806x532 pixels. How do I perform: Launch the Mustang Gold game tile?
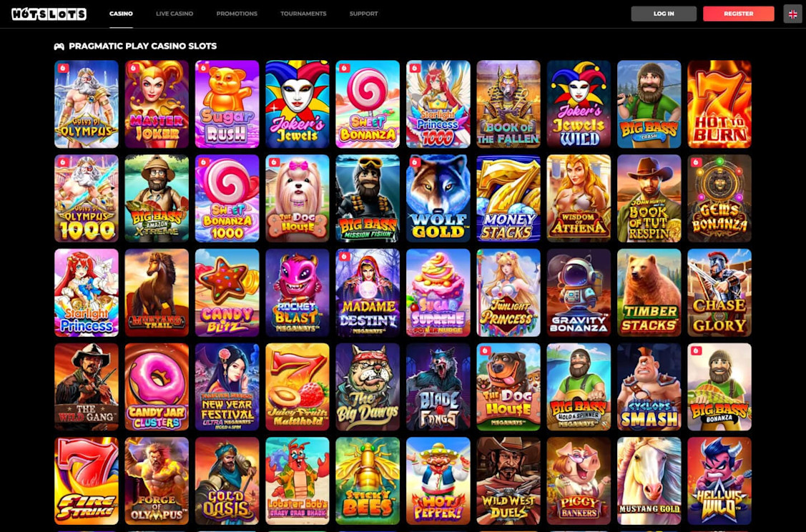[x=649, y=481]
